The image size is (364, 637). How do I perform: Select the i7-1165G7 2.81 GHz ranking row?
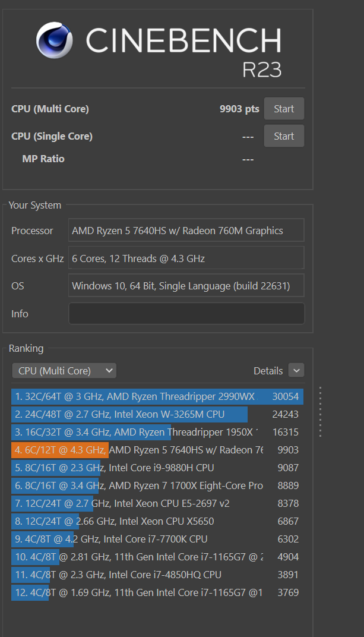coord(157,557)
